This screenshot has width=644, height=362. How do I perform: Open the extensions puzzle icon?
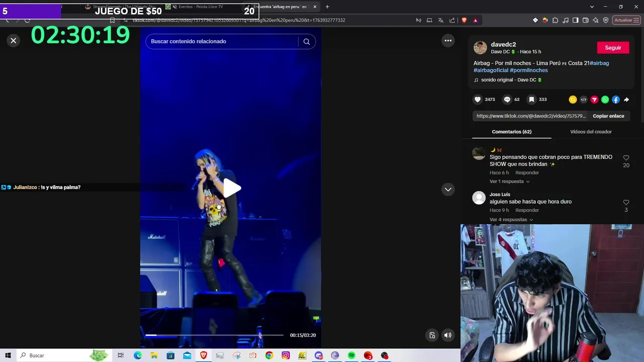[555, 20]
